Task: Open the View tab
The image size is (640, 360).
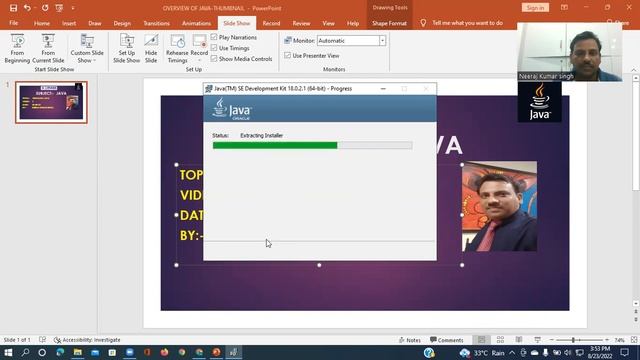Action: click(x=328, y=23)
